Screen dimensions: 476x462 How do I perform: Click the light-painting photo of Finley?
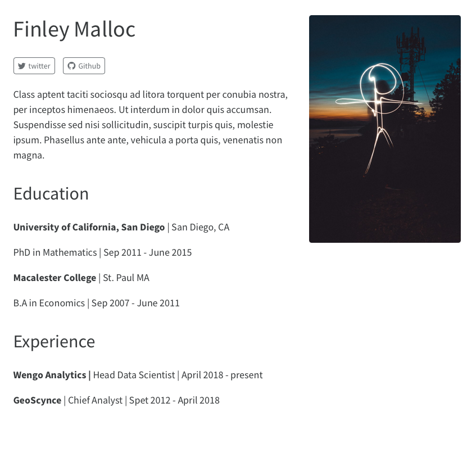tap(384, 128)
